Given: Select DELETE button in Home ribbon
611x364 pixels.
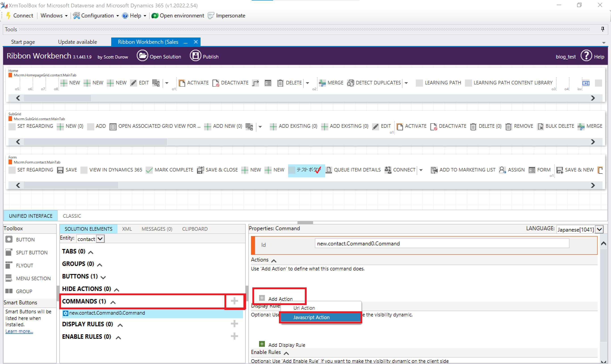Looking at the screenshot, I should coord(289,83).
